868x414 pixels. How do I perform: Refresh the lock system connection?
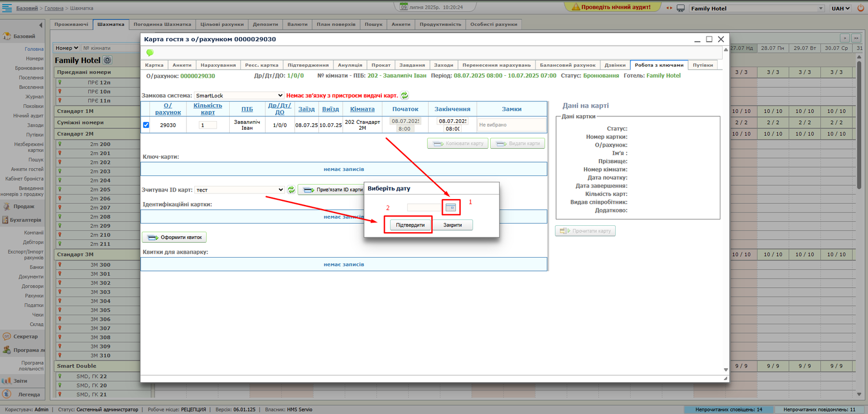(404, 95)
